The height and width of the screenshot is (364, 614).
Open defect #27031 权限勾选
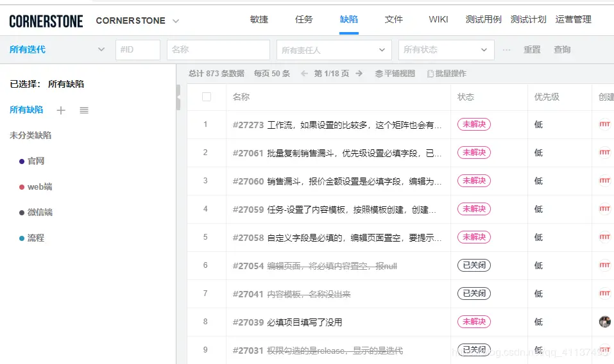click(318, 351)
